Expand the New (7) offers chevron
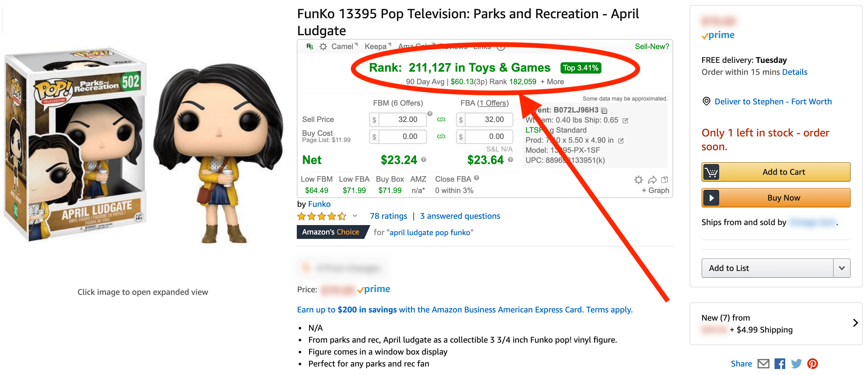 [855, 323]
